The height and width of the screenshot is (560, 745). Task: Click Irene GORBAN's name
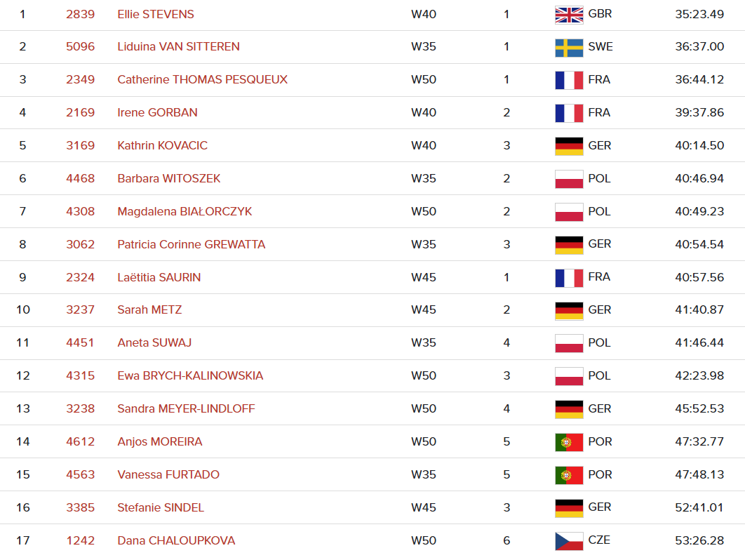[157, 113]
